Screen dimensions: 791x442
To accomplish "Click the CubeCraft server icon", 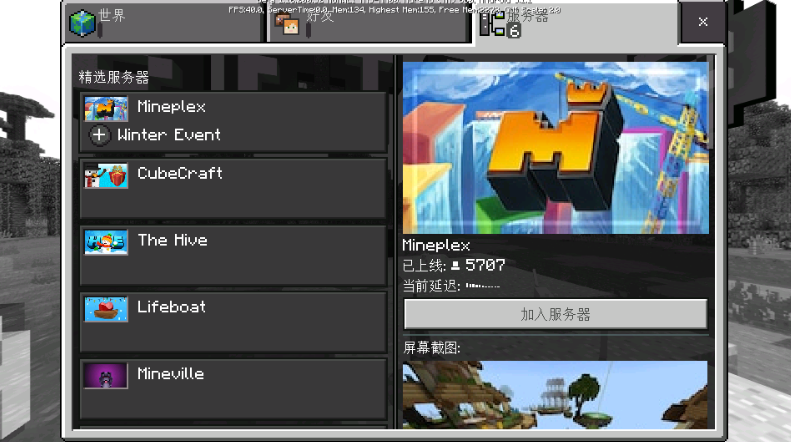I will 106,176.
